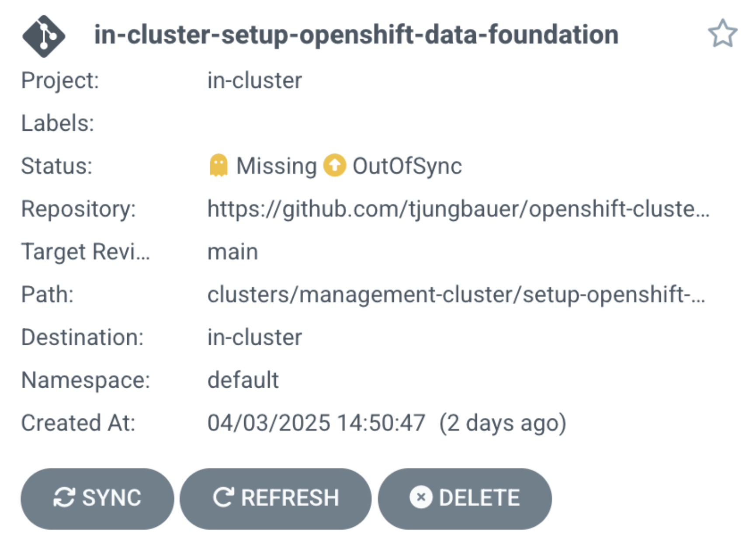Image resolution: width=756 pixels, height=542 pixels.
Task: Click the OutOfSync sync status text
Action: pos(407,166)
